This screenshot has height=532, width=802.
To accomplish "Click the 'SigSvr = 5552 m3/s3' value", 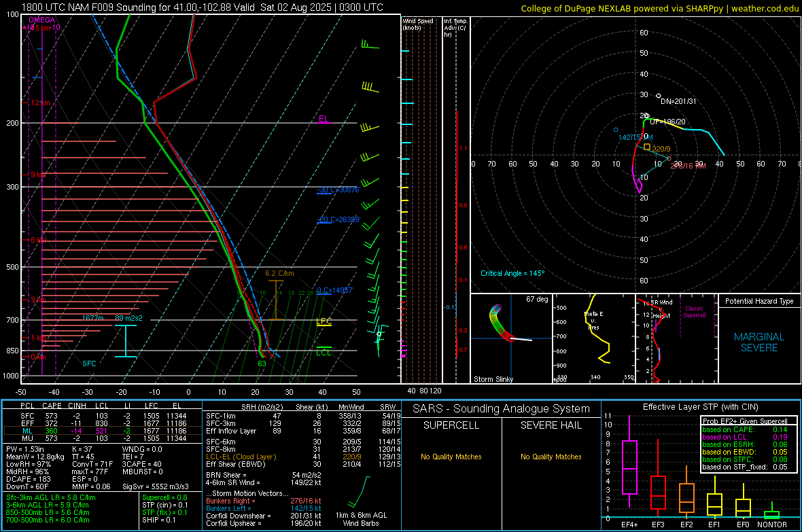I will (155, 486).
